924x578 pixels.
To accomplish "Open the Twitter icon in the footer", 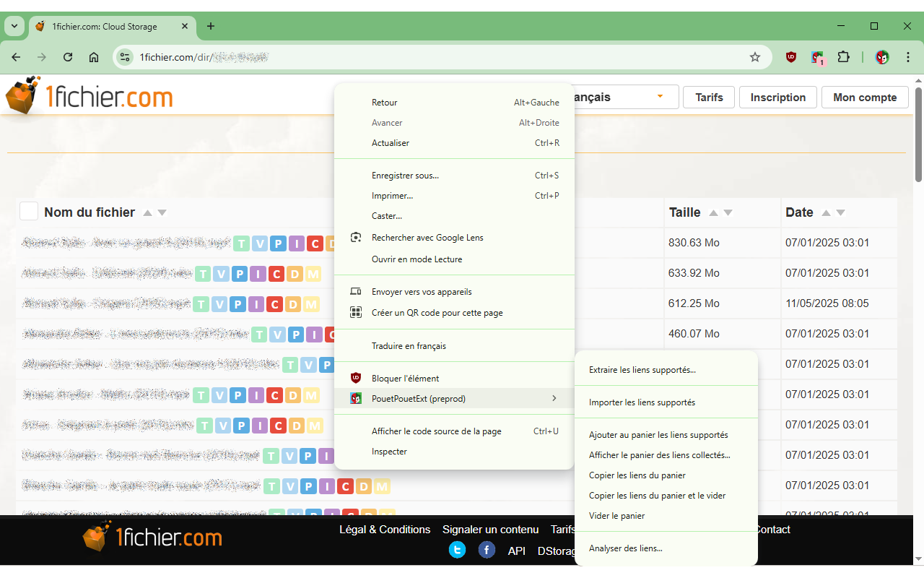I will (457, 551).
